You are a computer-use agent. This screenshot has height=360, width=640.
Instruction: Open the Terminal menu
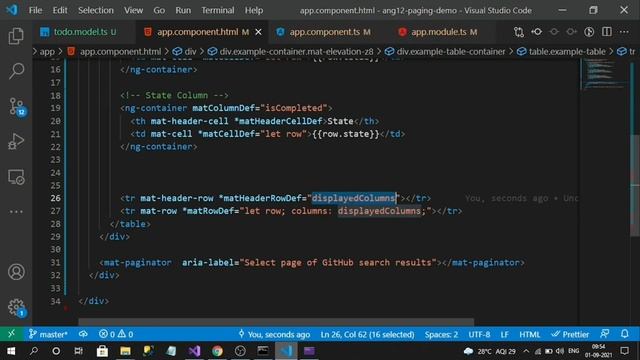tap(218, 10)
